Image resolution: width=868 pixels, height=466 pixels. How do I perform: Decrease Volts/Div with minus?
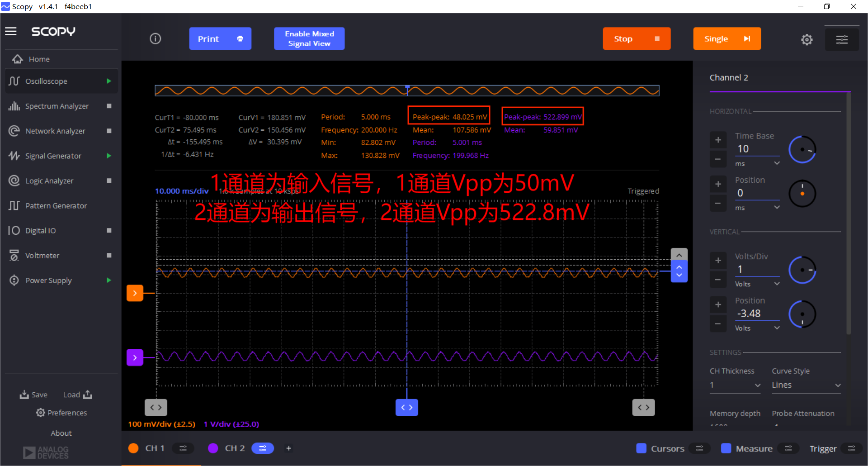[718, 280]
